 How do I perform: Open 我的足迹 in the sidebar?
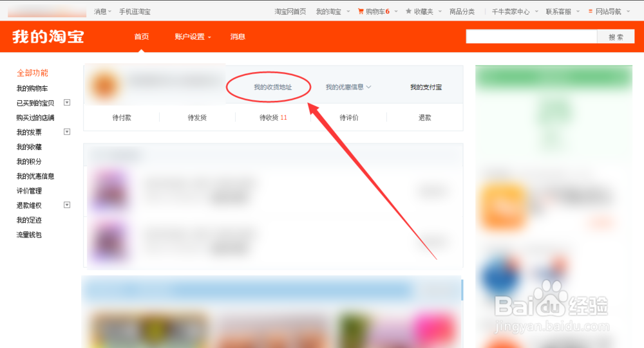click(29, 220)
